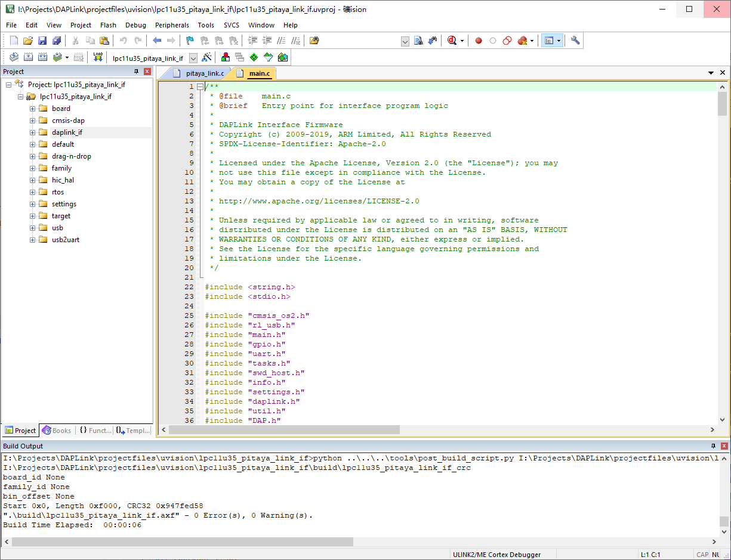Screen dimensions: 731x560
Task: Build the target files
Action: click(28, 57)
